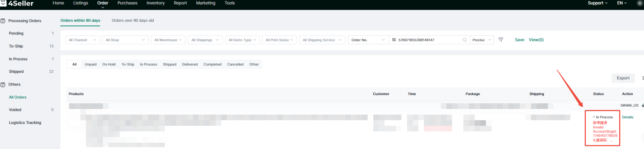
Task: Open the Tools menu
Action: (x=229, y=3)
